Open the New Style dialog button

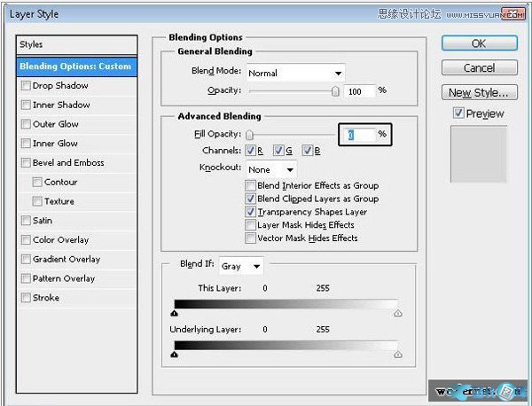(x=479, y=92)
